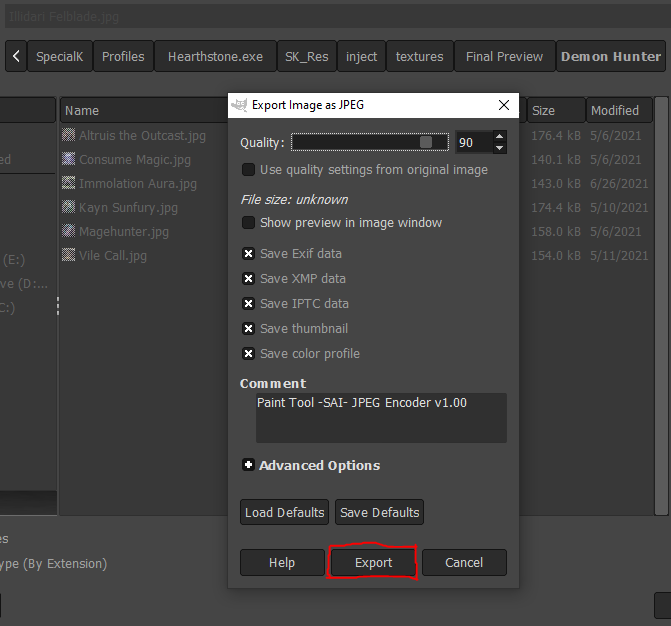The width and height of the screenshot is (671, 626).
Task: Go to the Final Preview path folder
Action: [x=504, y=57]
